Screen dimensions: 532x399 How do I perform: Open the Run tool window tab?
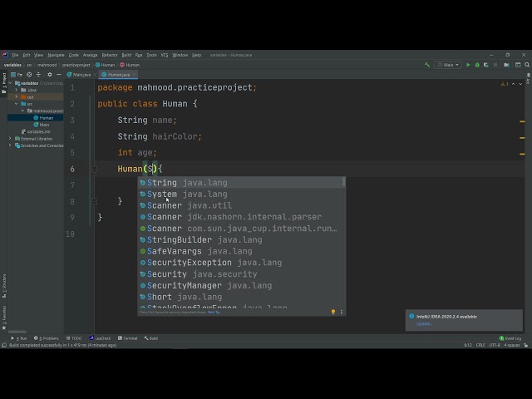18,338
